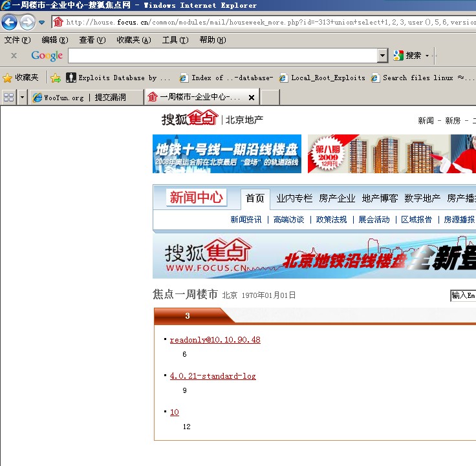Click the Exploits Database bookmark icon

(71, 78)
